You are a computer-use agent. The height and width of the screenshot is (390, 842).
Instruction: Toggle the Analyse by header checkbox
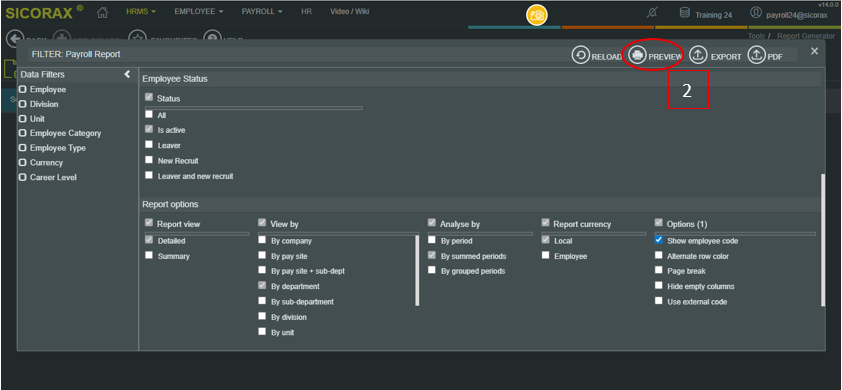click(432, 222)
